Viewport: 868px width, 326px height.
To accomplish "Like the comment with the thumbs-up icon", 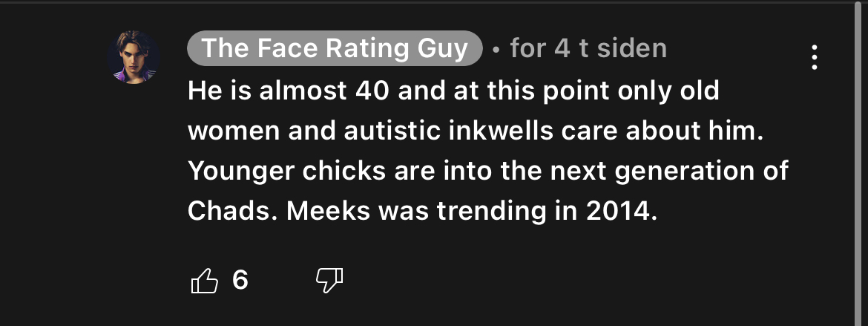I will pyautogui.click(x=204, y=281).
